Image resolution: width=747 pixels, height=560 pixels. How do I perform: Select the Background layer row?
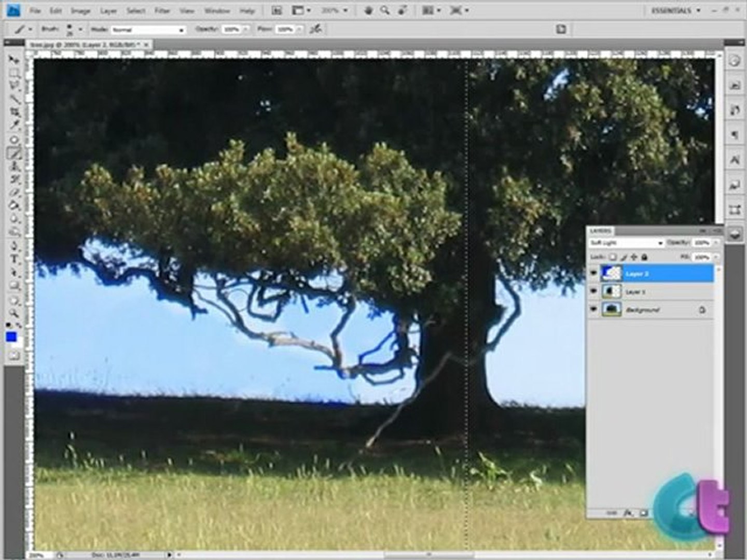[652, 310]
